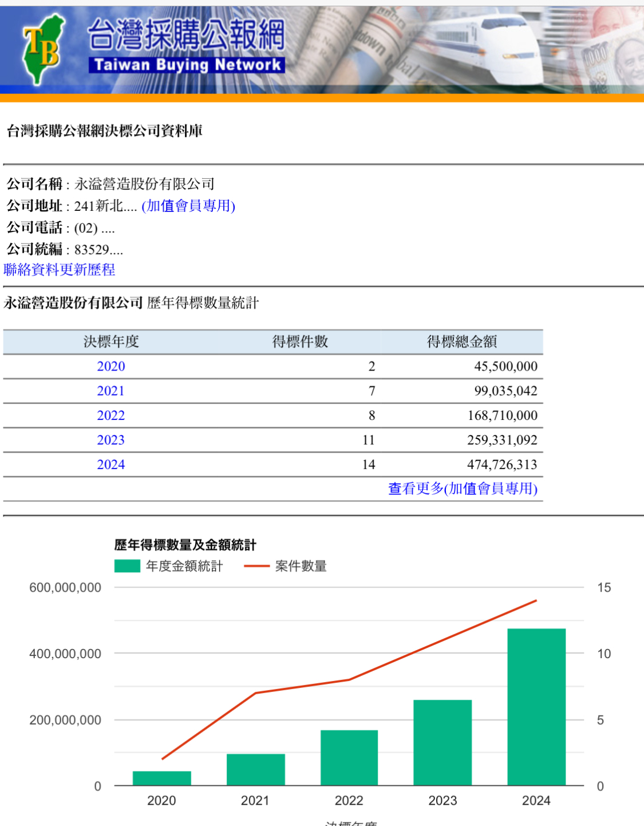The height and width of the screenshot is (826, 644).
Task: Click the 得標件數 column header
Action: pyautogui.click(x=300, y=342)
